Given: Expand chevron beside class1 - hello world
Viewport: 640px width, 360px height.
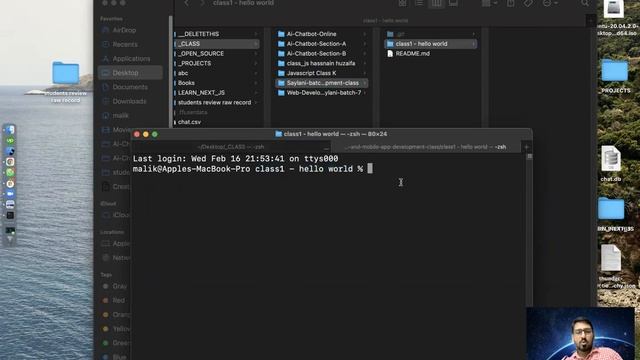Looking at the screenshot, I should click(x=473, y=44).
